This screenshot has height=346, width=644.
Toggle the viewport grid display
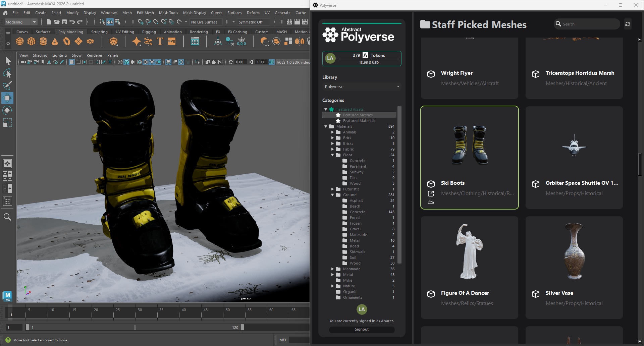[72, 62]
